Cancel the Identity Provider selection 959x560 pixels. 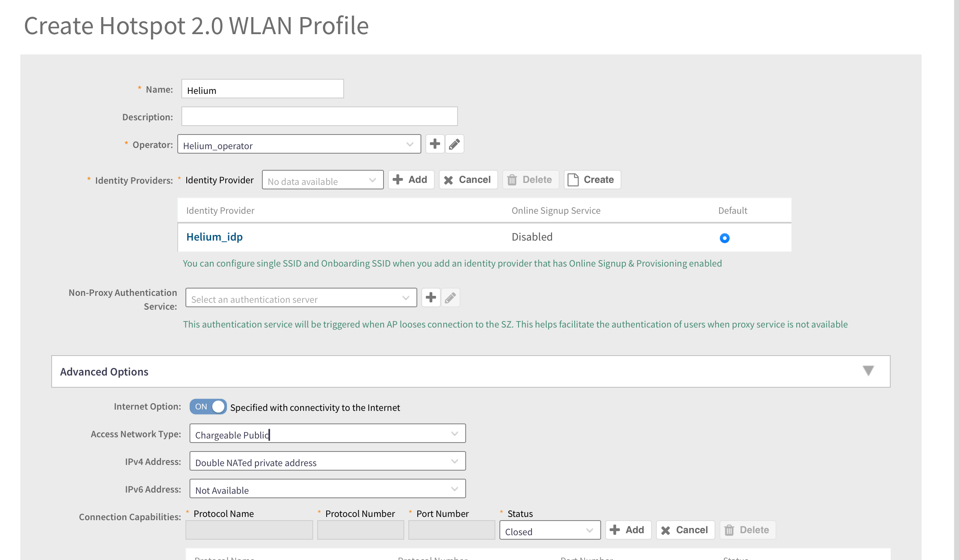point(468,180)
